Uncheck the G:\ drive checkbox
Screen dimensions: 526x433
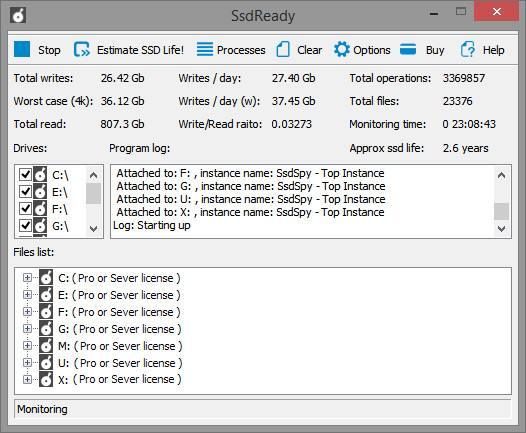tap(25, 226)
